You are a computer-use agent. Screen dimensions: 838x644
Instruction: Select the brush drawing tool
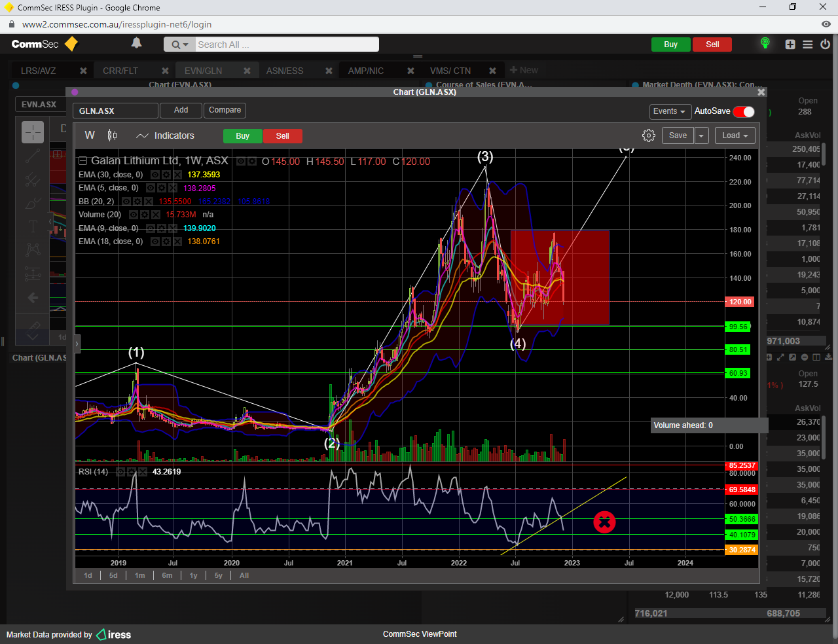(x=33, y=203)
